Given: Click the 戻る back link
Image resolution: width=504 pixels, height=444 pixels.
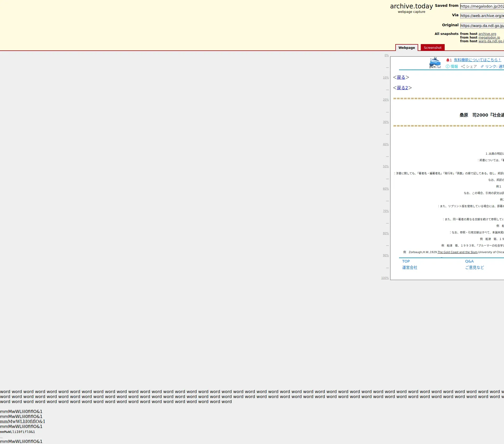Looking at the screenshot, I should pyautogui.click(x=401, y=77).
